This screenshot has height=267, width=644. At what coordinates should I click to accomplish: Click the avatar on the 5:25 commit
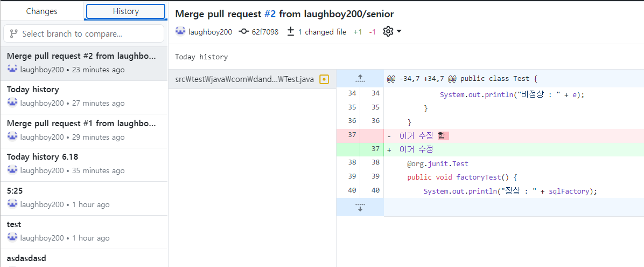(x=12, y=204)
